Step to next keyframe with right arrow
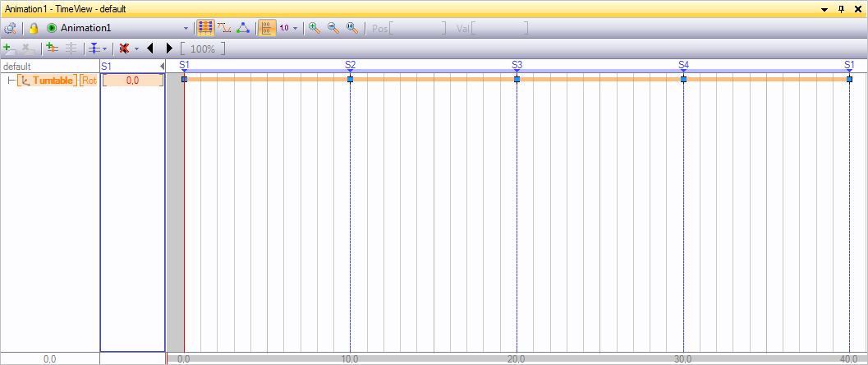This screenshot has width=868, height=365. (x=169, y=49)
